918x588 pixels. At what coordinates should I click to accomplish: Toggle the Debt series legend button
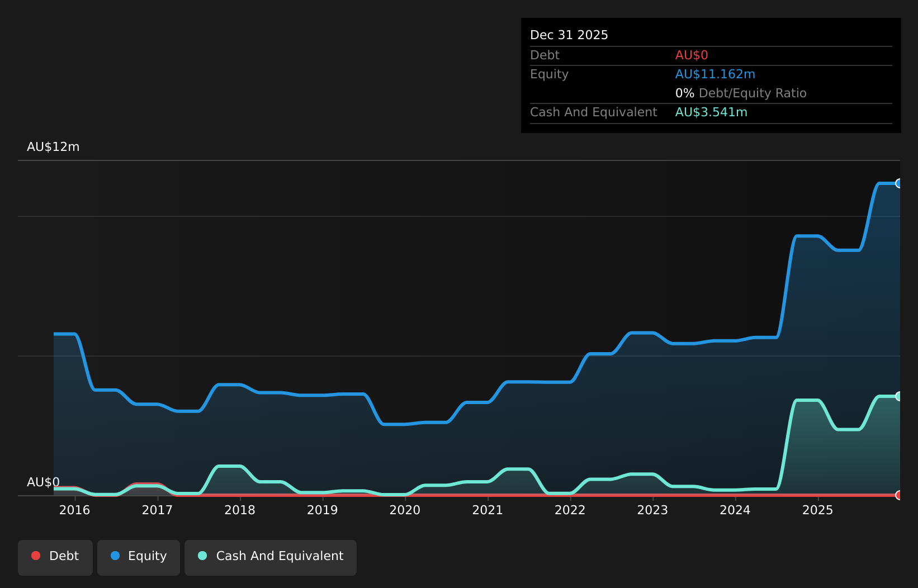[x=55, y=557]
